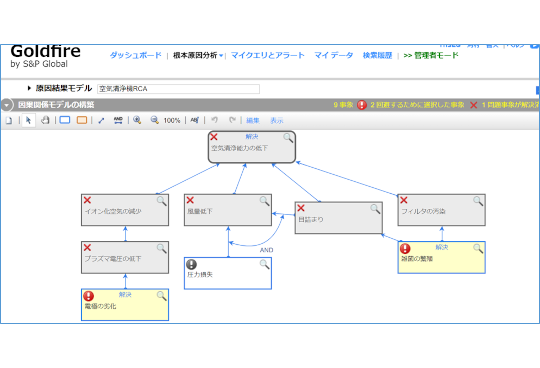
Task: Click the new document icon in toolbar
Action: pyautogui.click(x=9, y=120)
